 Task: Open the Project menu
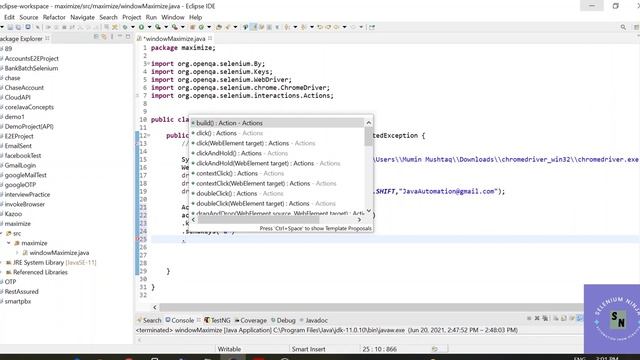coord(131,17)
